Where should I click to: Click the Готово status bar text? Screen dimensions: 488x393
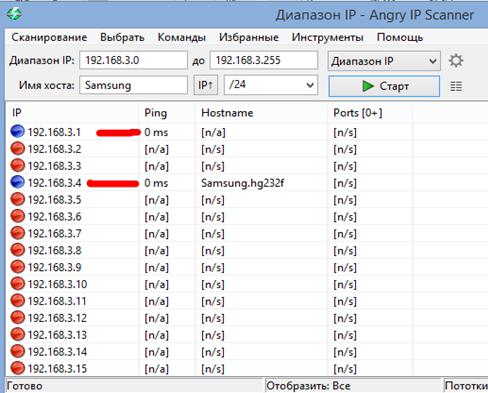point(25,386)
